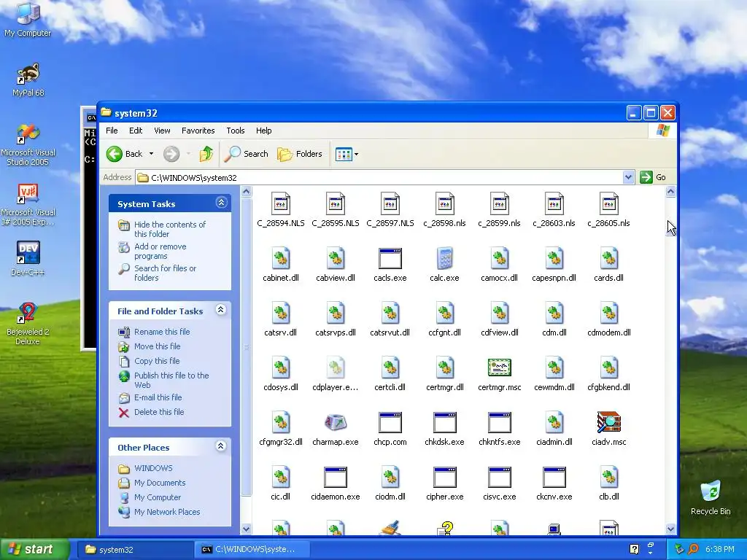Click Move this file link
Screen dimensions: 747x560
pyautogui.click(x=158, y=346)
